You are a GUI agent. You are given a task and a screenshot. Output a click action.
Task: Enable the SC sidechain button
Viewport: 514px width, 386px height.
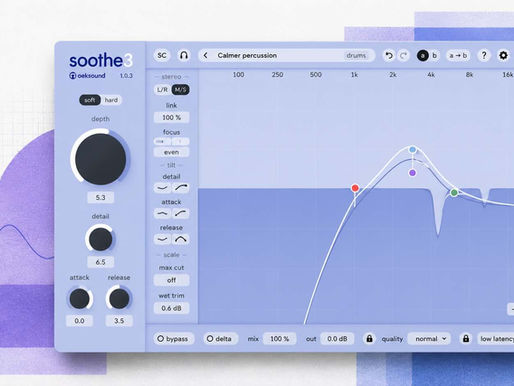(162, 55)
